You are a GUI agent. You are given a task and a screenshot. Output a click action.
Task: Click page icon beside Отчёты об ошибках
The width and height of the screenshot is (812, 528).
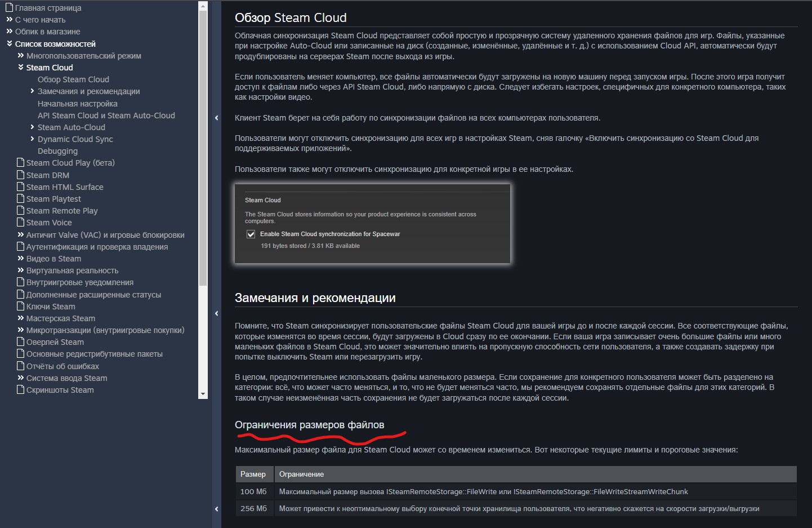click(x=21, y=366)
